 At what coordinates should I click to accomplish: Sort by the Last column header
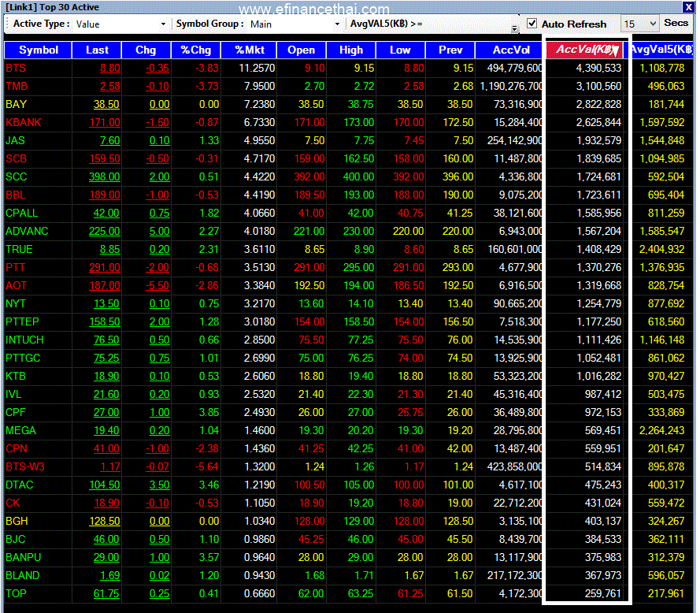(97, 50)
